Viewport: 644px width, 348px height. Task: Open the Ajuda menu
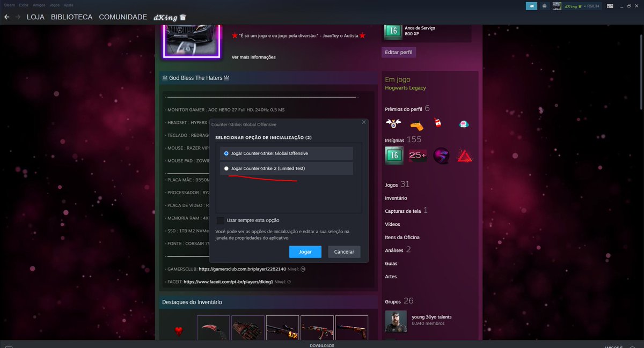point(69,5)
